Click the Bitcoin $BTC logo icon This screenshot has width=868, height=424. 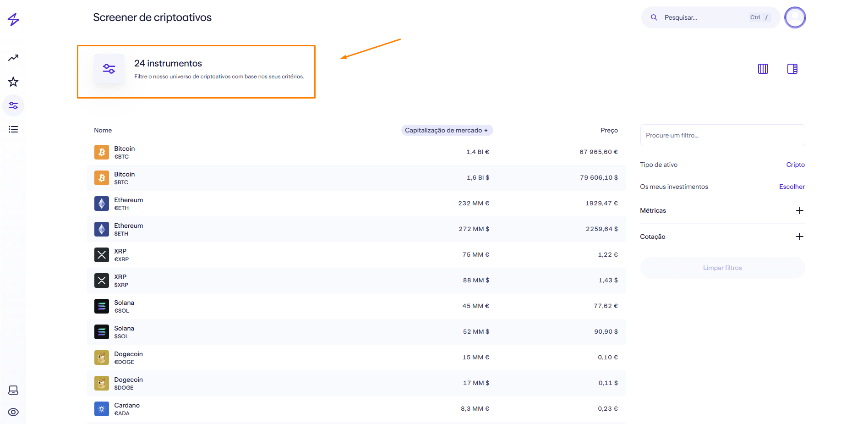click(x=102, y=178)
